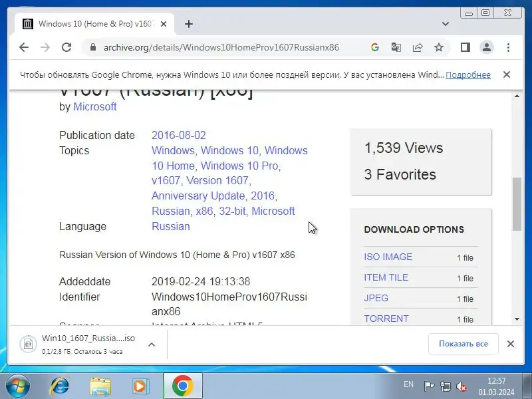Expand the tab search dropdown arrow

446,24
